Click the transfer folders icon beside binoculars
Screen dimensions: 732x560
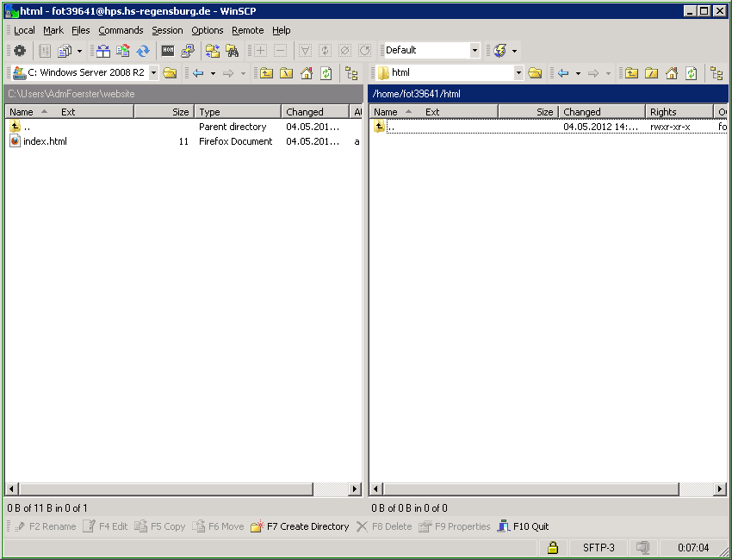click(213, 51)
